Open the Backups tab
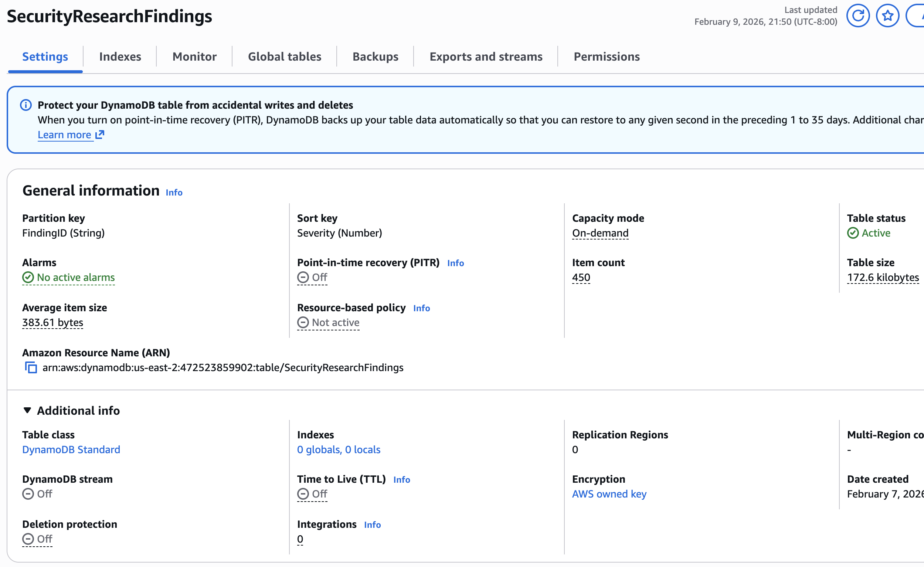924x567 pixels. [x=376, y=56]
